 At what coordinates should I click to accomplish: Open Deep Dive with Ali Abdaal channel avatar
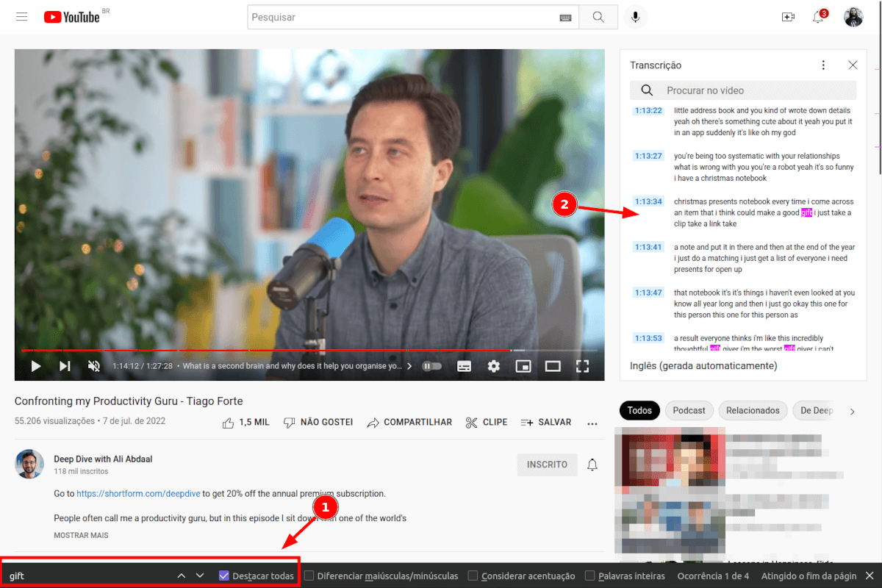(29, 464)
